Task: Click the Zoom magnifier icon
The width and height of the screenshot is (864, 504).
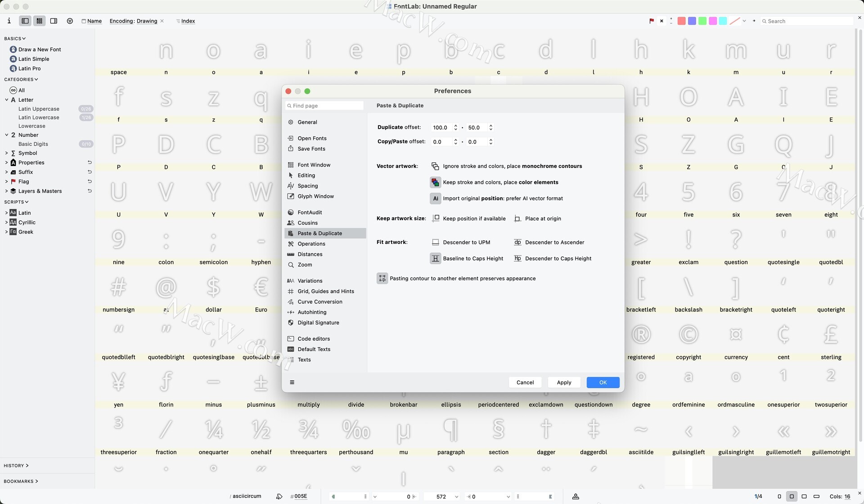Action: (291, 265)
